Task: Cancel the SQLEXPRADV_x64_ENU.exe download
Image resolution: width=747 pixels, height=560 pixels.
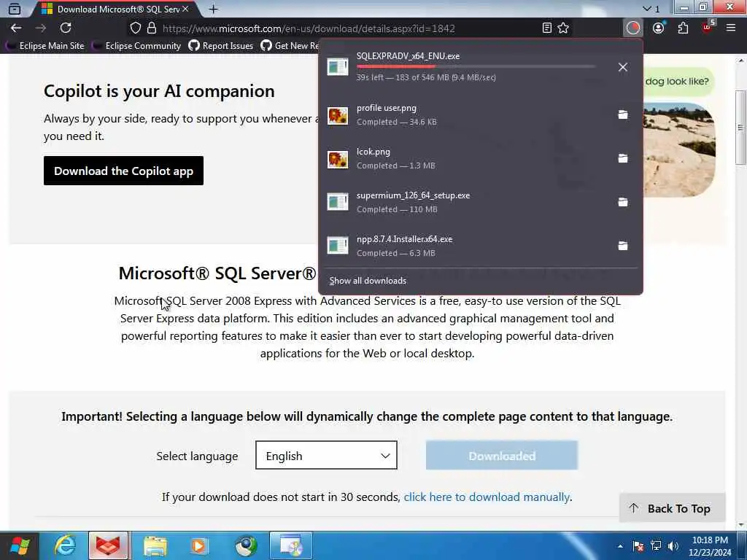Action: [623, 67]
